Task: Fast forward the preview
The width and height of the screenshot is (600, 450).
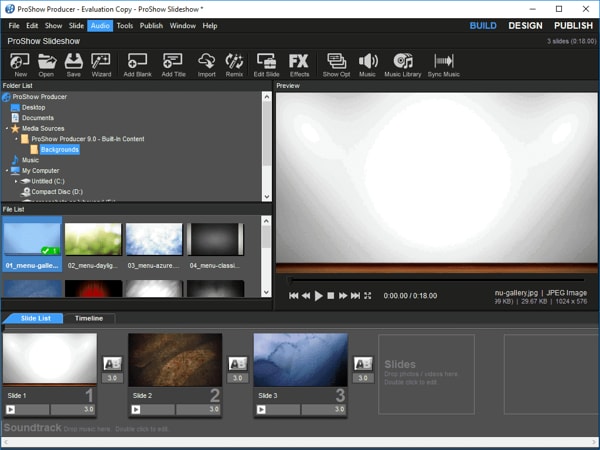Action: 343,296
